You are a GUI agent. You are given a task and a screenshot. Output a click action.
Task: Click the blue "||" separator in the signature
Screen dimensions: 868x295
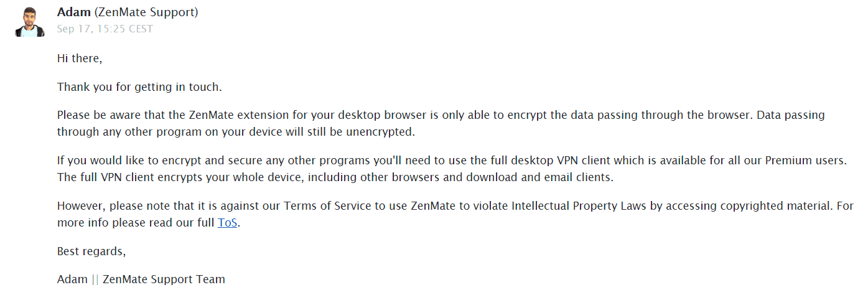click(x=95, y=279)
